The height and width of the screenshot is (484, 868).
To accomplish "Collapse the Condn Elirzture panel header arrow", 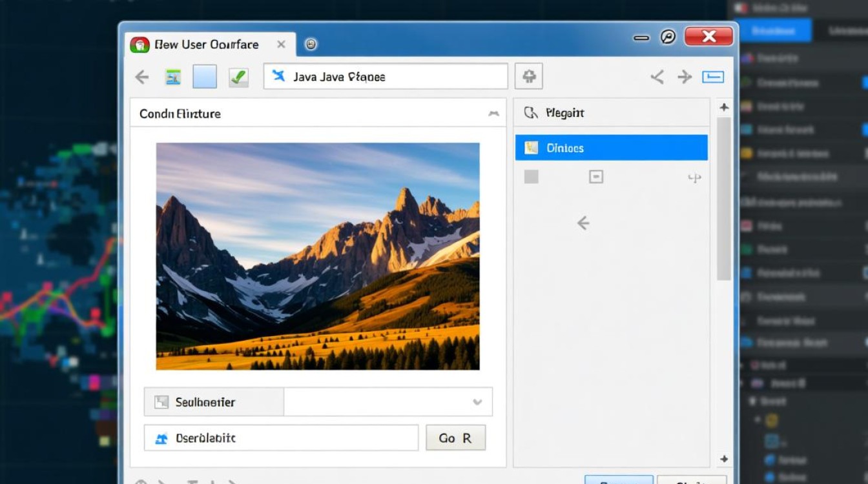I will [493, 114].
